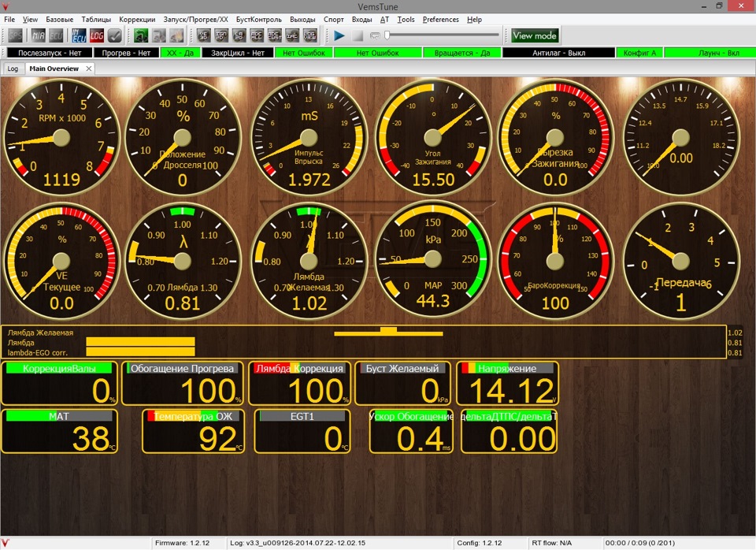Open the Таблицы menu
Viewport: 756px width, 550px height.
96,19
